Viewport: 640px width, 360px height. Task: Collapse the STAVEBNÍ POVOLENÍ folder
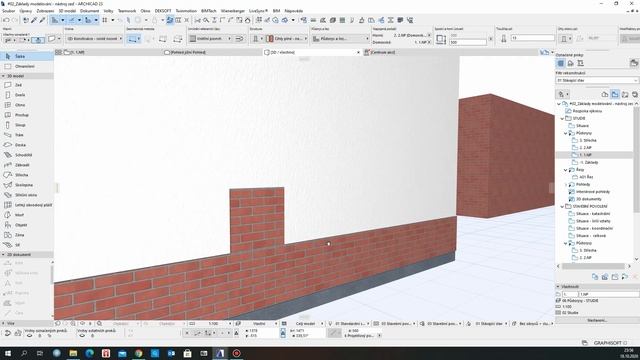(x=562, y=207)
